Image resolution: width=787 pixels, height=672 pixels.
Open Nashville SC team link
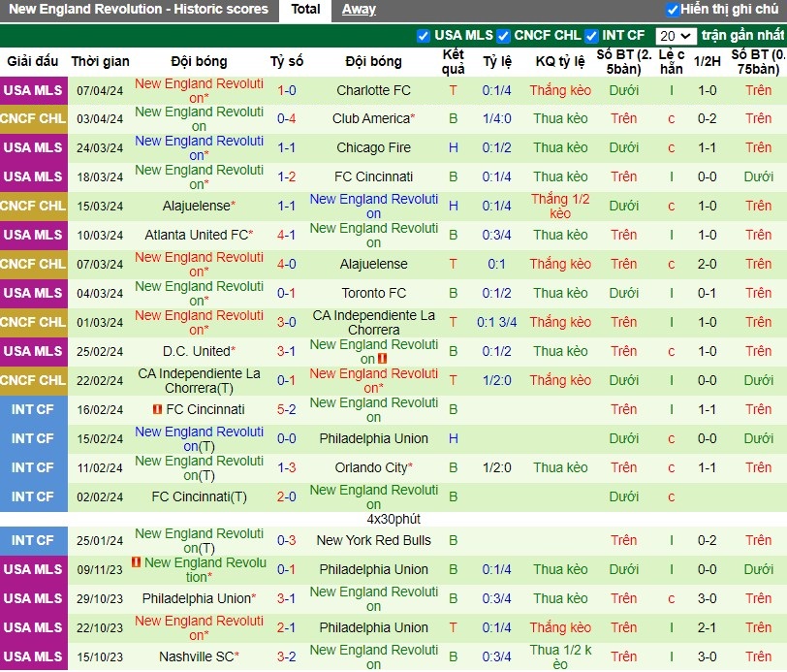pos(196,656)
